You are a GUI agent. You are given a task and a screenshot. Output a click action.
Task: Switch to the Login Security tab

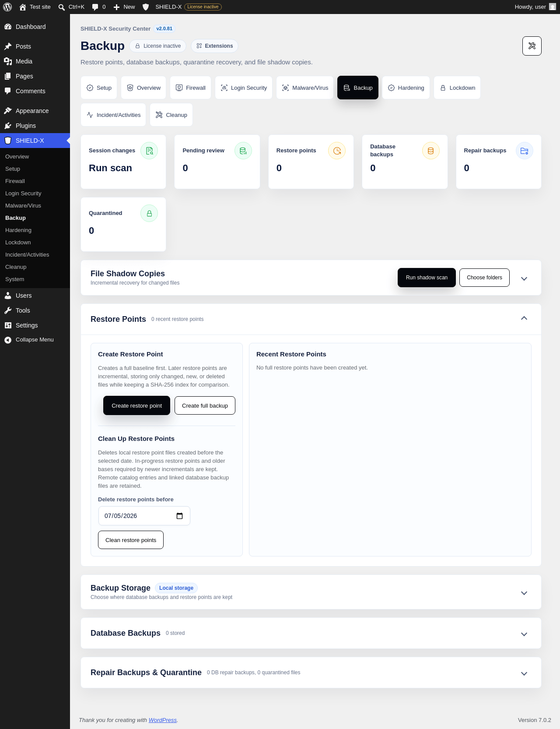coord(244,88)
